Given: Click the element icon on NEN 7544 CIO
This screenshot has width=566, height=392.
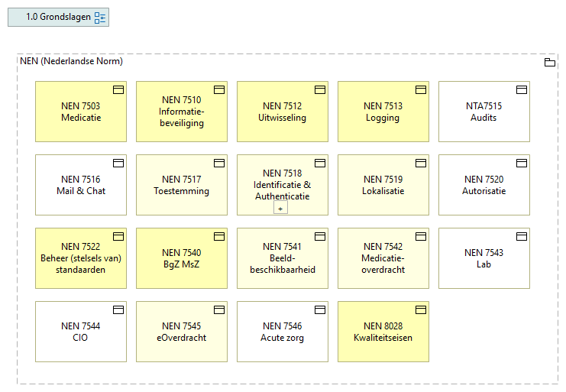Looking at the screenshot, I should (x=118, y=309).
